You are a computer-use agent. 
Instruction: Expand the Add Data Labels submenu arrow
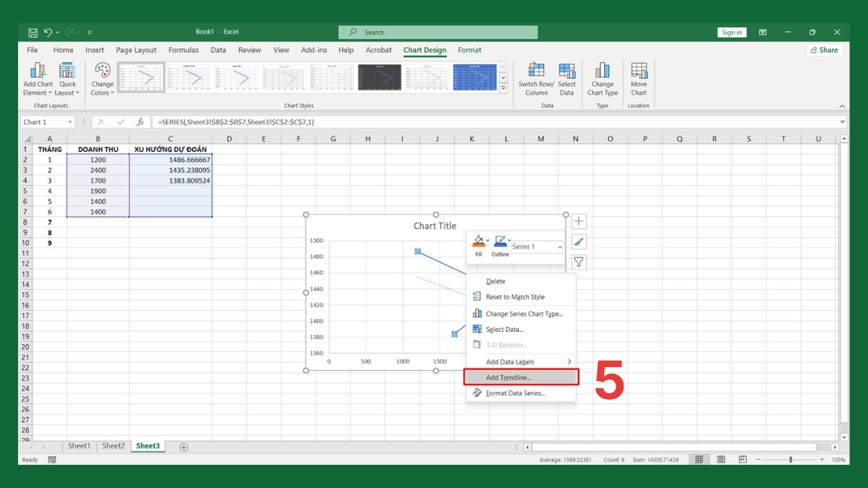(569, 361)
